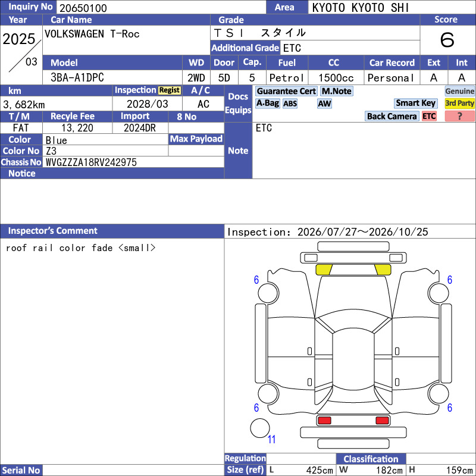Click the Back Camera badge
The image size is (476, 476).
[392, 116]
